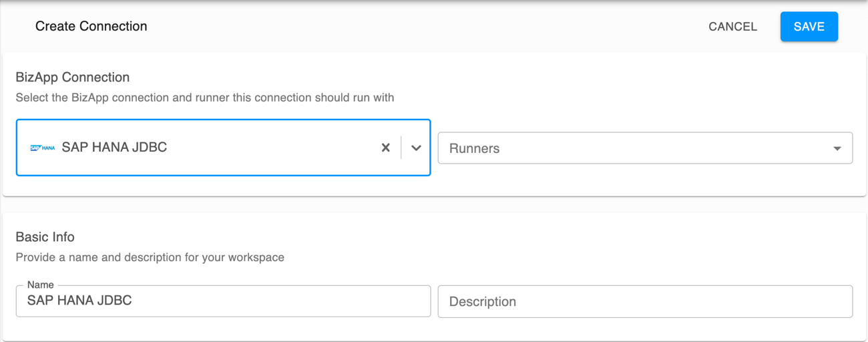Click the Create Connection page title
The width and height of the screenshot is (868, 342).
[91, 27]
